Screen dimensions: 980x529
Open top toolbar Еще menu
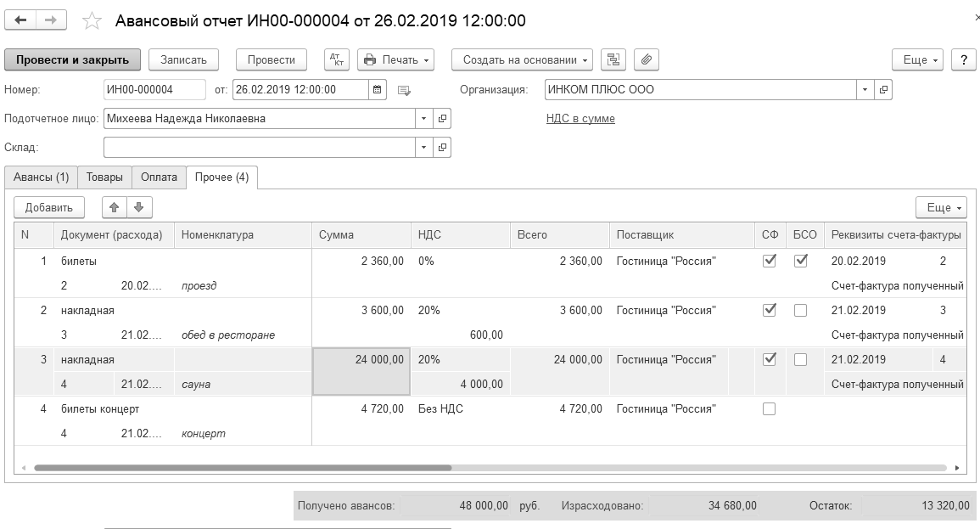[x=917, y=60]
